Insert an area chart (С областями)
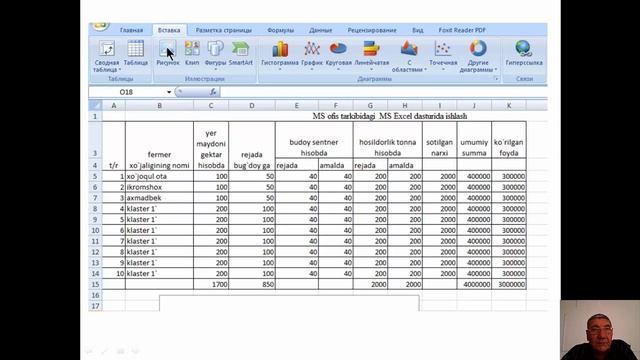The height and width of the screenshot is (360, 640). pyautogui.click(x=409, y=57)
